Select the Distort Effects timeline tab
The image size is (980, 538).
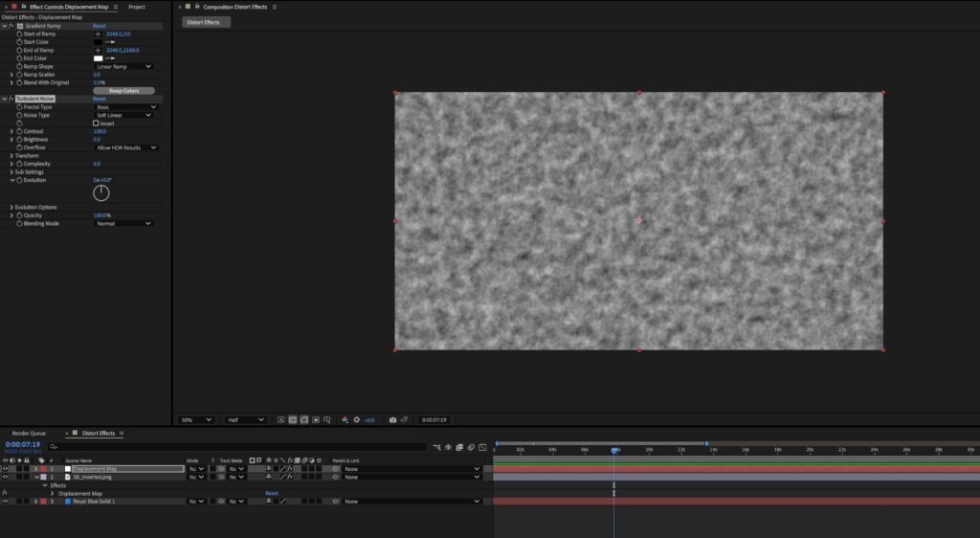pyautogui.click(x=99, y=433)
